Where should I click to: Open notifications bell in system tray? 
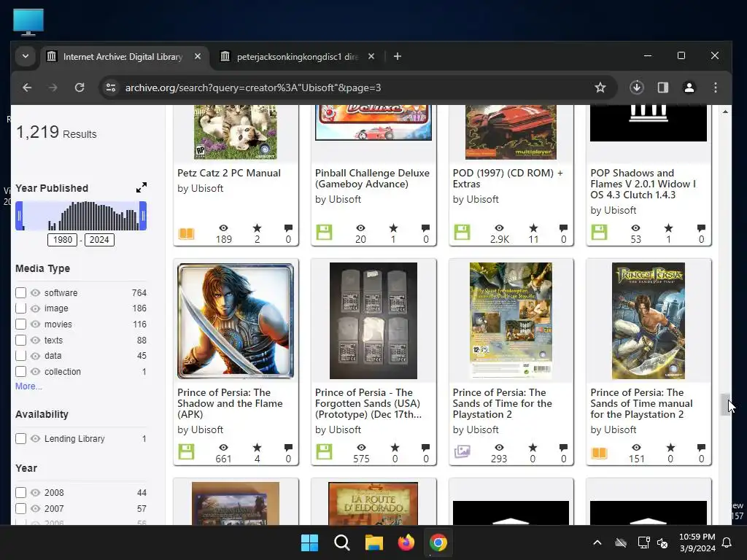point(727,542)
